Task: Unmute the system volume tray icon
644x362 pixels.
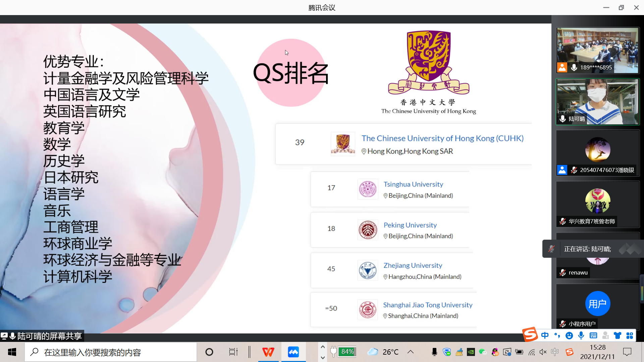Action: (x=543, y=352)
